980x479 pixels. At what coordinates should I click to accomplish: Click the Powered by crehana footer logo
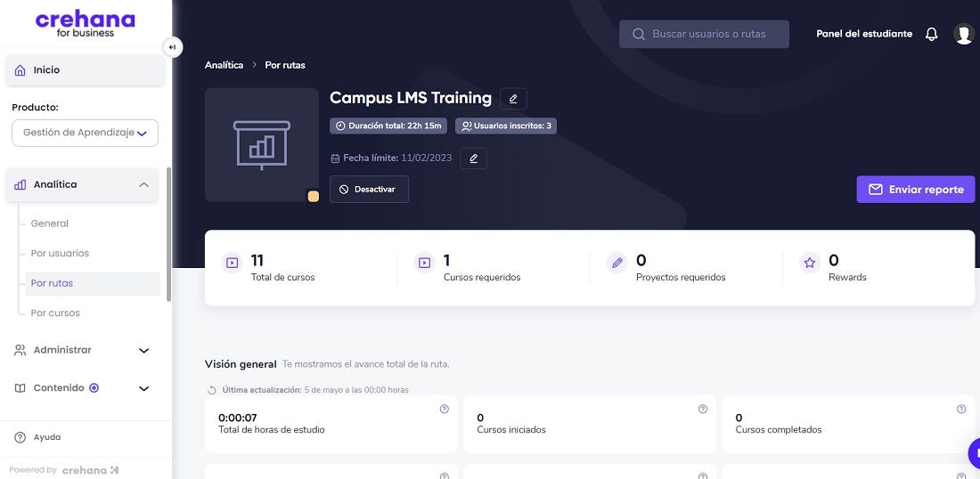(x=90, y=469)
